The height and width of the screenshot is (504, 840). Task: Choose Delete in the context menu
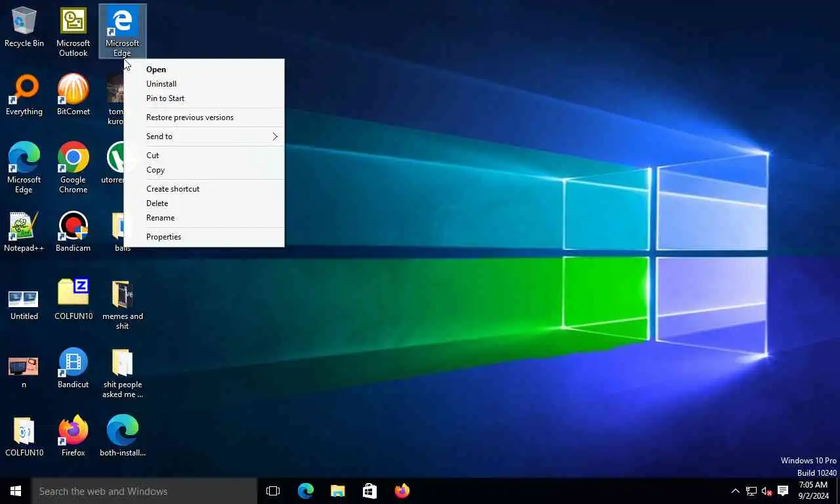click(x=204, y=203)
